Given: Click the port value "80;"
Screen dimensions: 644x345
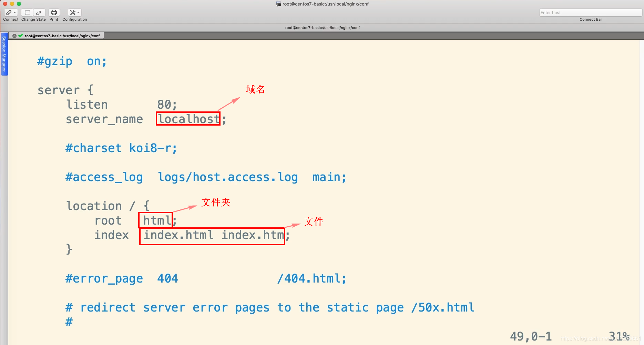Looking at the screenshot, I should pyautogui.click(x=167, y=105).
